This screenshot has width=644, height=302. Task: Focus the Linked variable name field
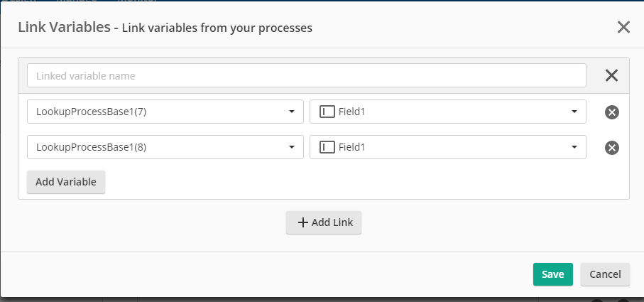[307, 75]
